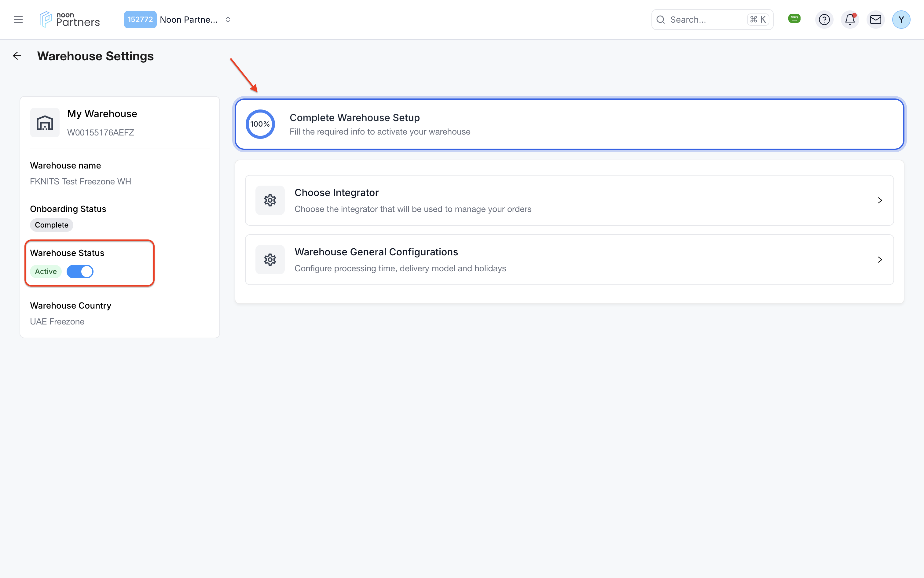
Task: Select warehouse code W00155176AEFZ
Action: [x=101, y=132]
